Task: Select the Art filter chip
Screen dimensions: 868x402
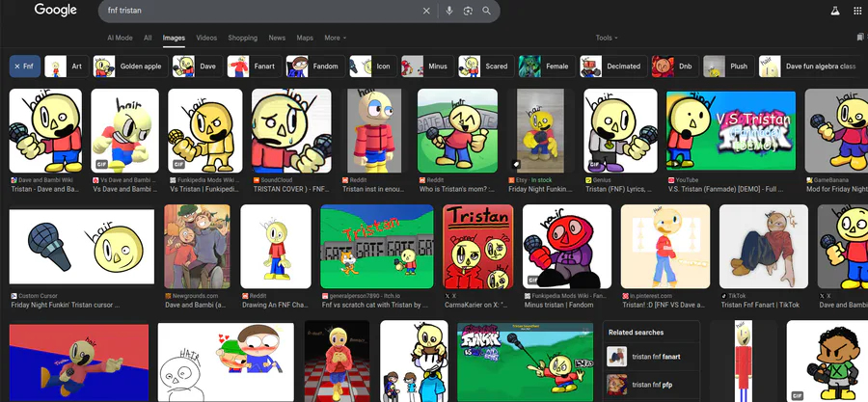Action: (67, 67)
